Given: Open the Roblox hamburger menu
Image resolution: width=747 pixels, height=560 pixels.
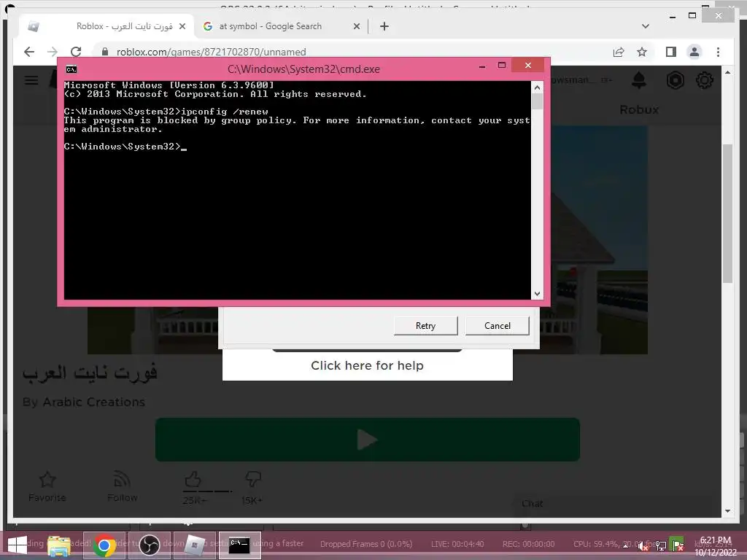Looking at the screenshot, I should (x=31, y=80).
